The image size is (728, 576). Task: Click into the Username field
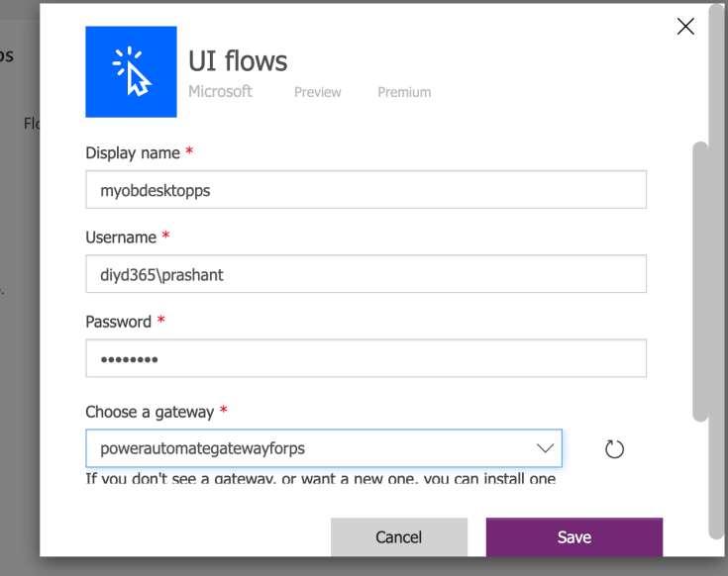coord(365,273)
